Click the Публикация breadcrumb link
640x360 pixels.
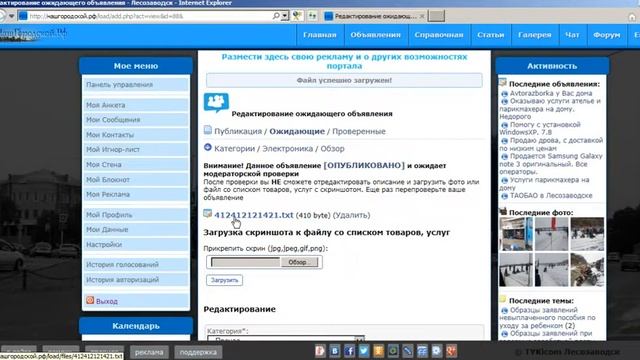click(238, 131)
